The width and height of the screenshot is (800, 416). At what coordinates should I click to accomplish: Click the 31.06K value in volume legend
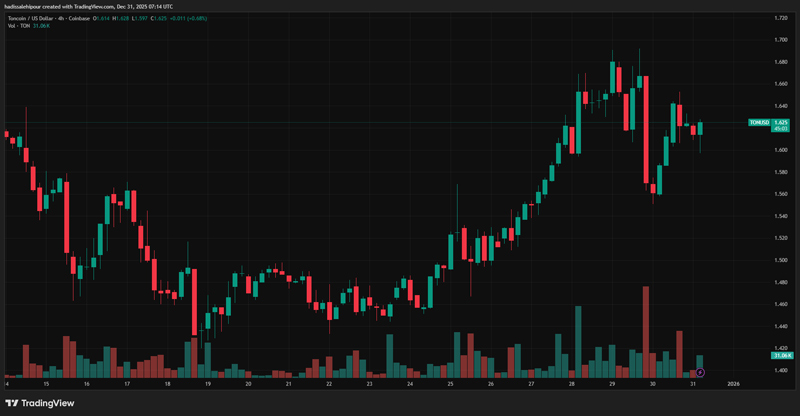42,25
